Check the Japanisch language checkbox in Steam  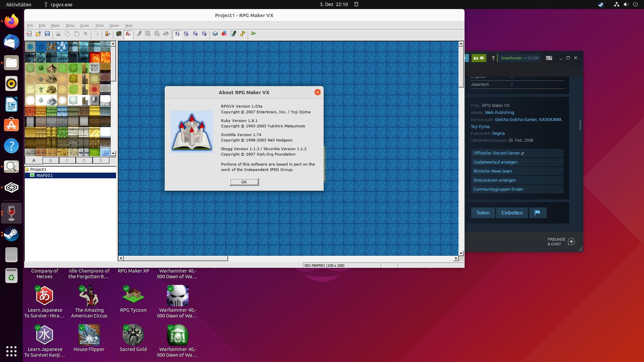coord(512,84)
